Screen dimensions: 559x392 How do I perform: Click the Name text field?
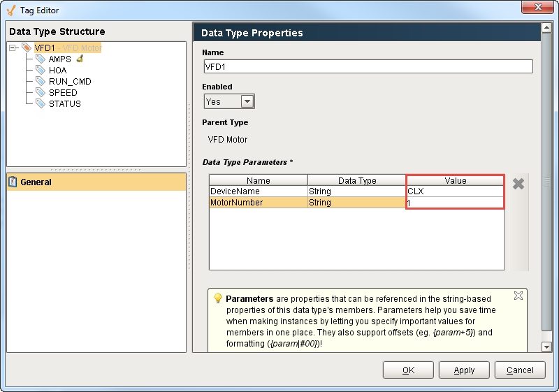tap(368, 66)
